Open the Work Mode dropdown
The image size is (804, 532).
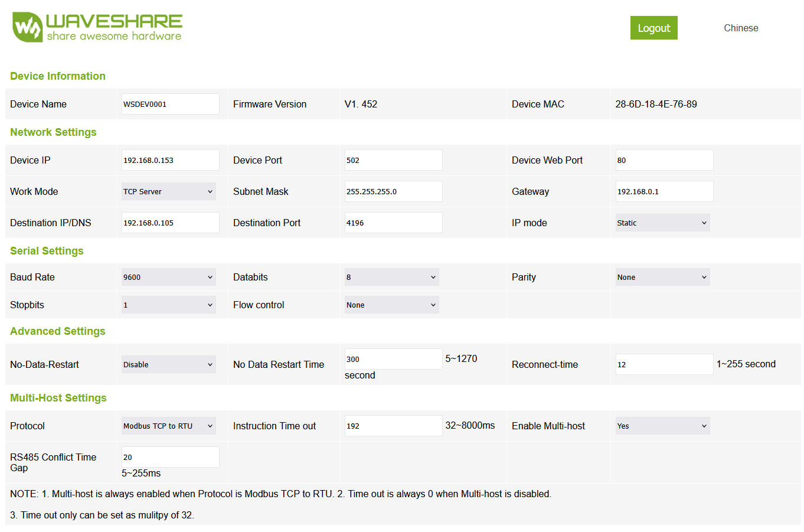(x=168, y=191)
